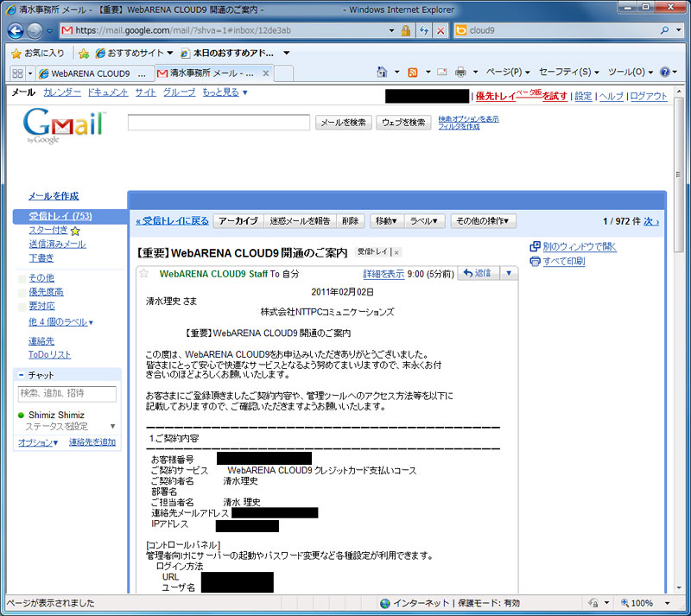Star the WebARENA CLOUD9 Staff message
This screenshot has width=691, height=616.
143,273
